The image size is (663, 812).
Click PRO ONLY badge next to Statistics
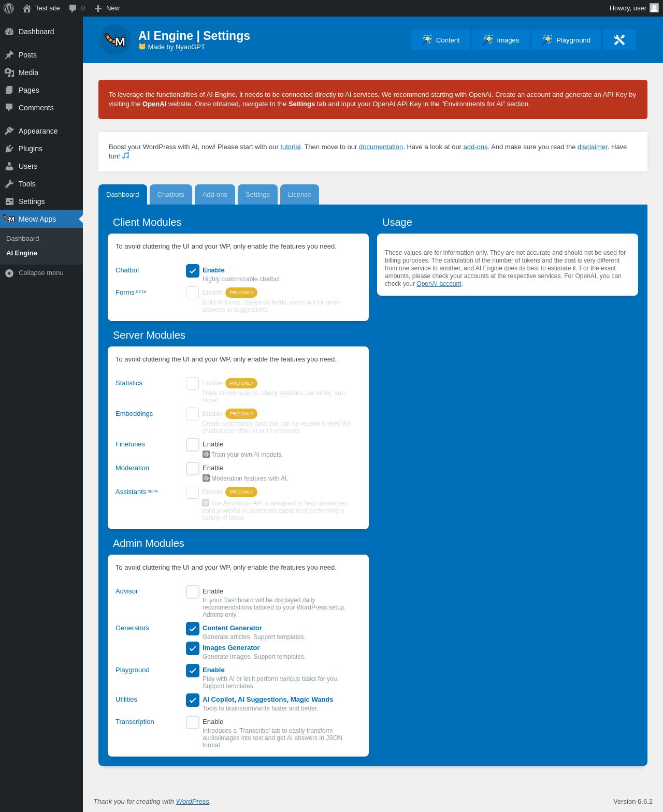241,383
